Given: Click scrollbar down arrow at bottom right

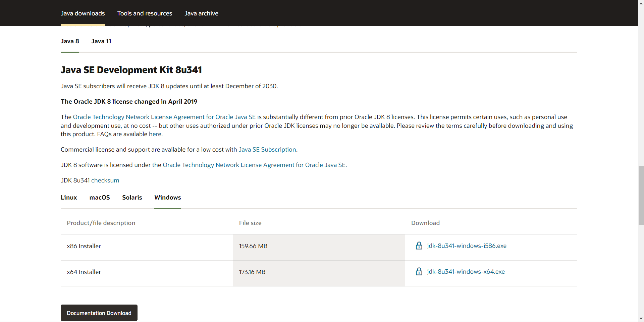Looking at the screenshot, I should click(641, 318).
